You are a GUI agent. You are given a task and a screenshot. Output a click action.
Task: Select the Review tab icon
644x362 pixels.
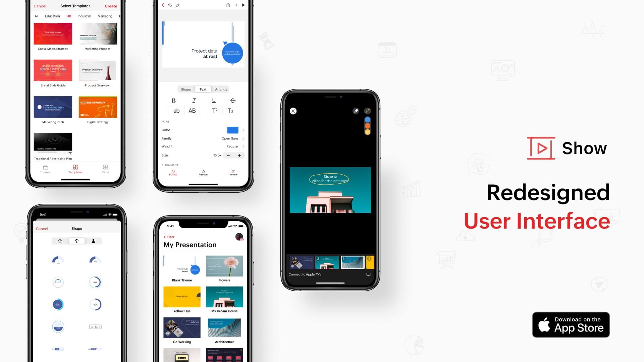click(x=233, y=172)
